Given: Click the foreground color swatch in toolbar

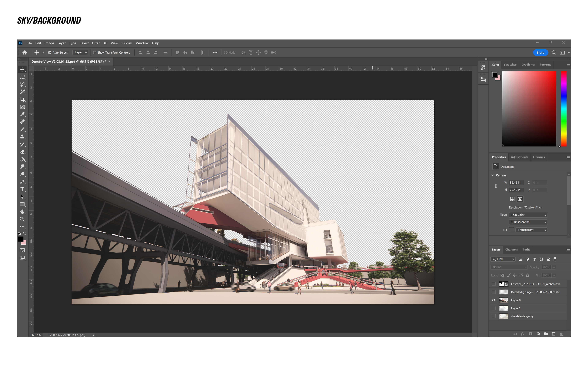Looking at the screenshot, I should [x=21, y=239].
